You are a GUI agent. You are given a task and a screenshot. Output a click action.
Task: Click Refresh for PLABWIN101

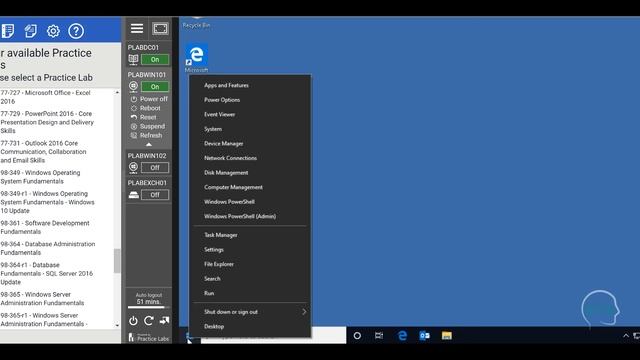point(147,136)
